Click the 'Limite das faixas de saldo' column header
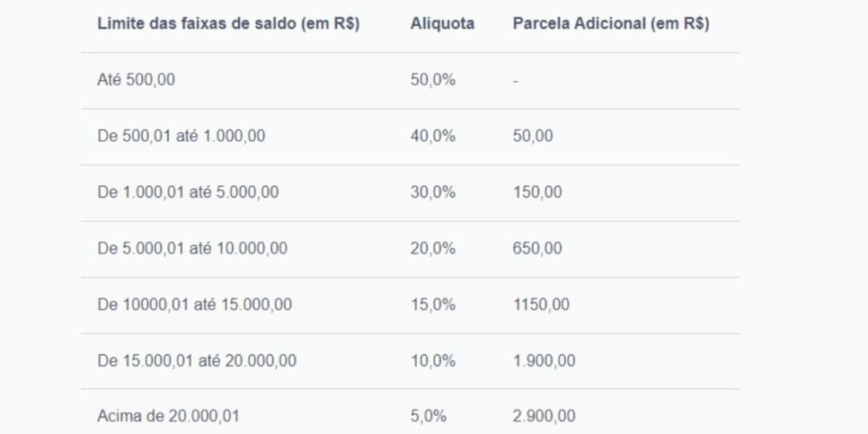The width and height of the screenshot is (868, 434). [228, 24]
